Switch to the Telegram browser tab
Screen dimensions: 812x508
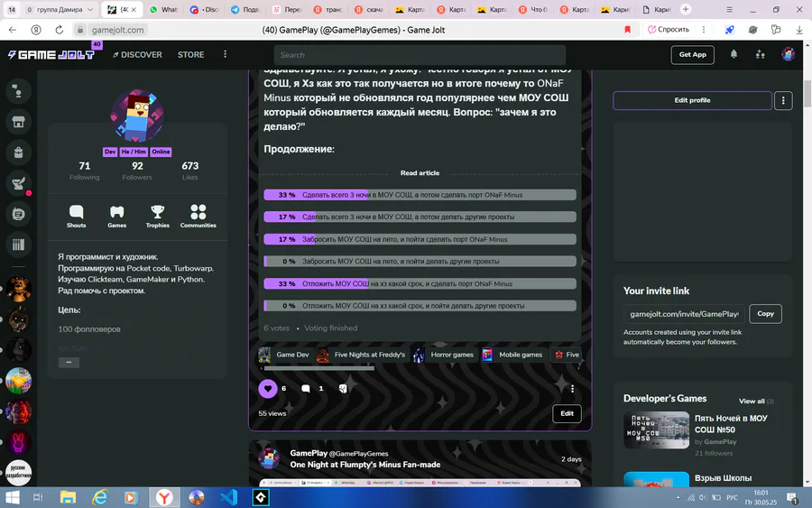pos(245,9)
